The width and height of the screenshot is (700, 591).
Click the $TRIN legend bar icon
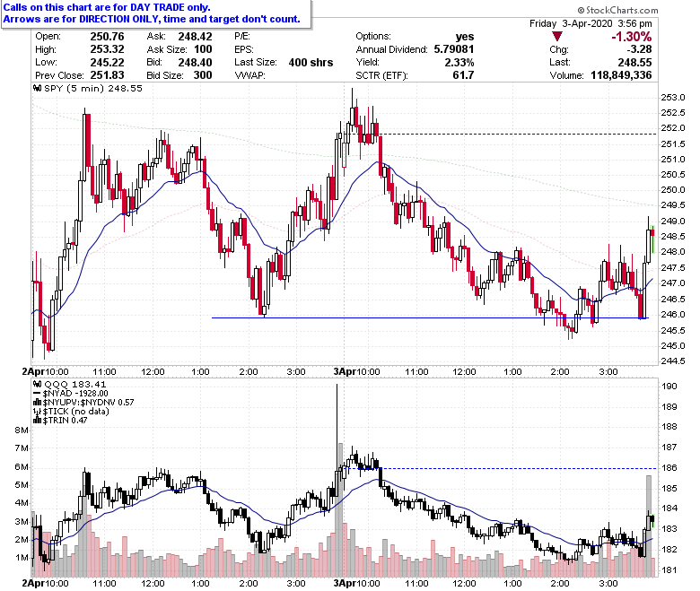[38, 421]
